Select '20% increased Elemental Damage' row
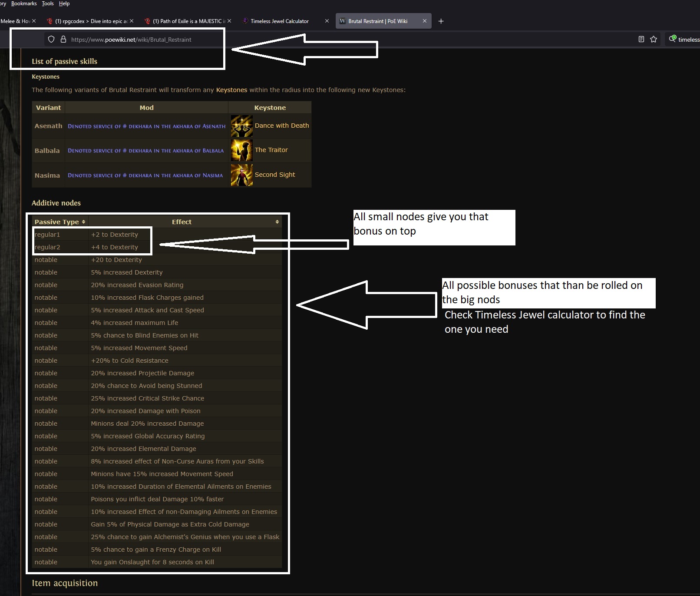The height and width of the screenshot is (596, 700). (157, 449)
